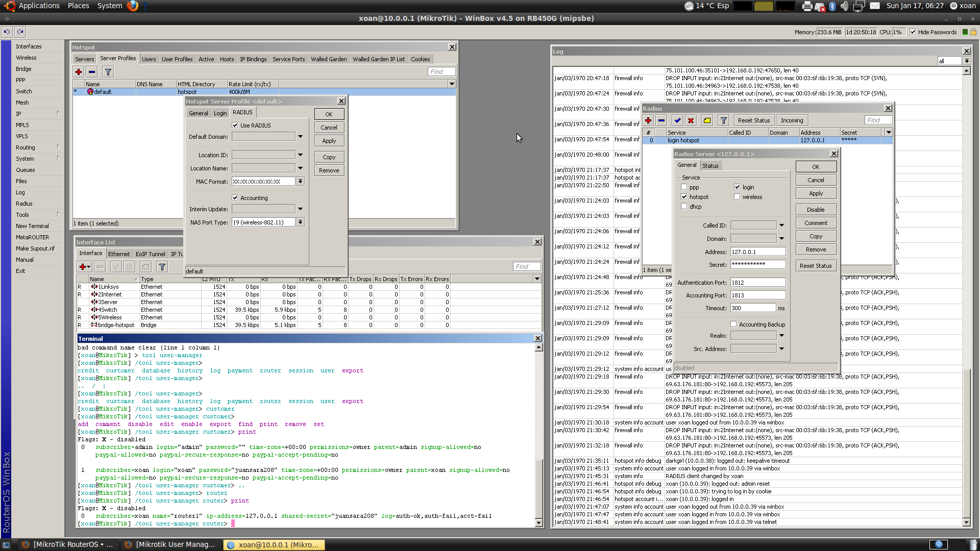Expand the Domain dropdown in the Radius Server window
The width and height of the screenshot is (980, 551).
click(781, 238)
